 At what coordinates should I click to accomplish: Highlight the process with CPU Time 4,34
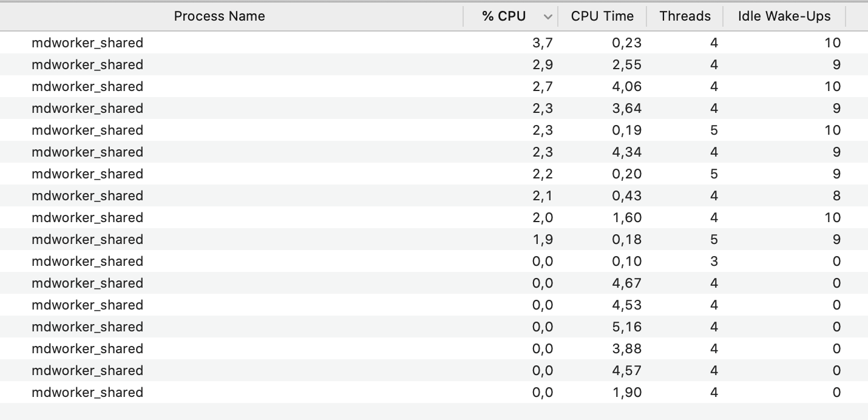pos(87,152)
